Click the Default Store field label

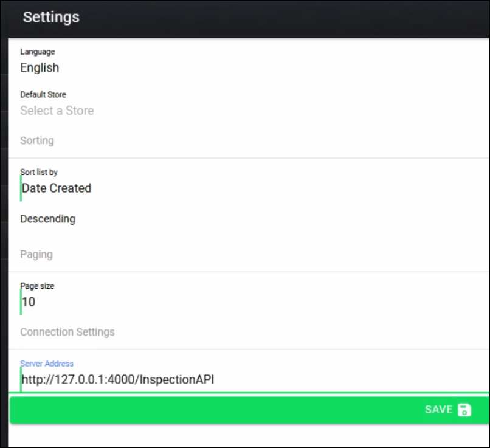[x=43, y=95]
